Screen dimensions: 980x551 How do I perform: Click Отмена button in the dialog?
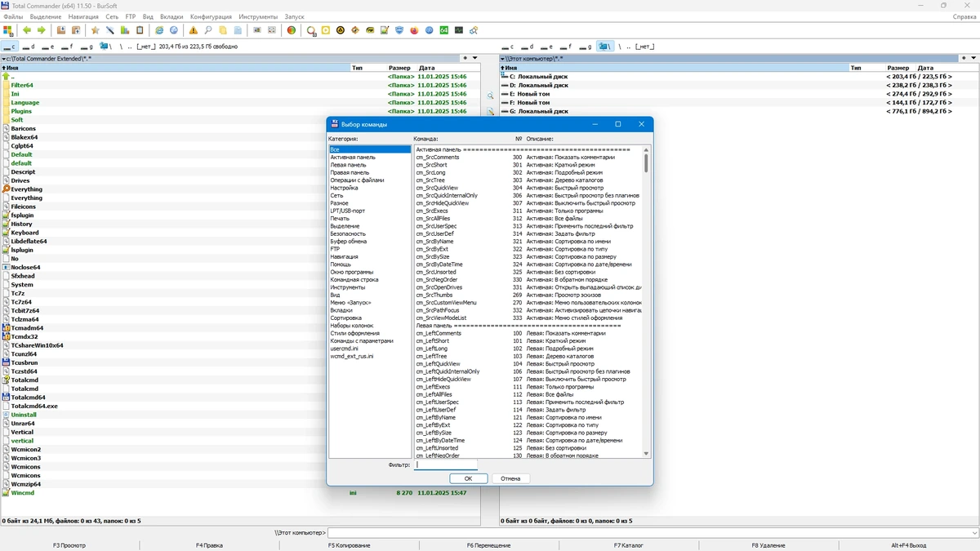pyautogui.click(x=510, y=478)
